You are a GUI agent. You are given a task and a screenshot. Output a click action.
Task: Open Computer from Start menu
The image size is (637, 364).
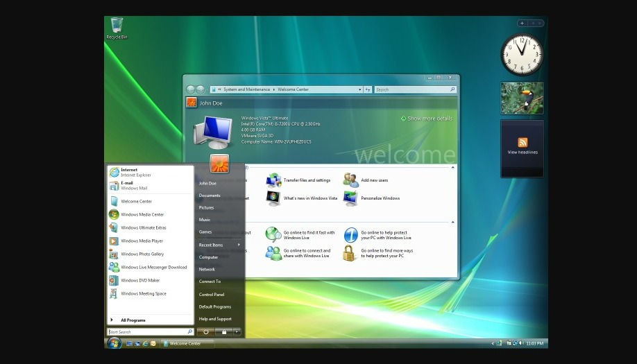click(208, 257)
